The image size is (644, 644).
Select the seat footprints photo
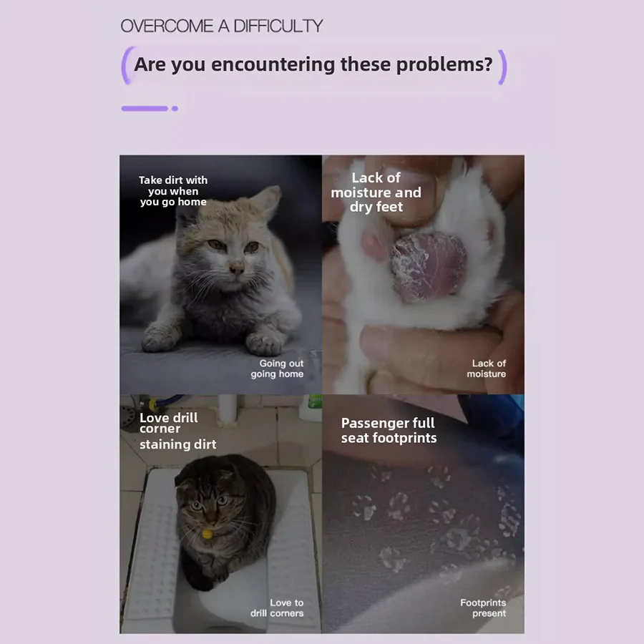click(x=423, y=514)
